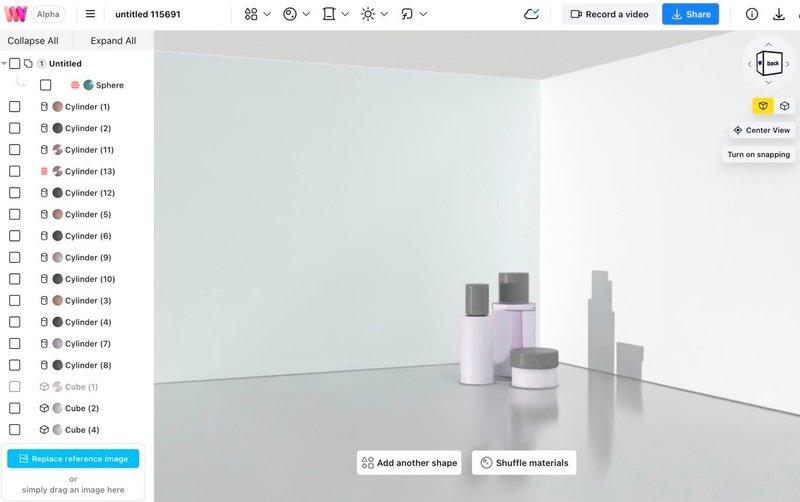Viewport: 800px width, 502px height.
Task: Click the cloud saved status icon
Action: pyautogui.click(x=531, y=14)
